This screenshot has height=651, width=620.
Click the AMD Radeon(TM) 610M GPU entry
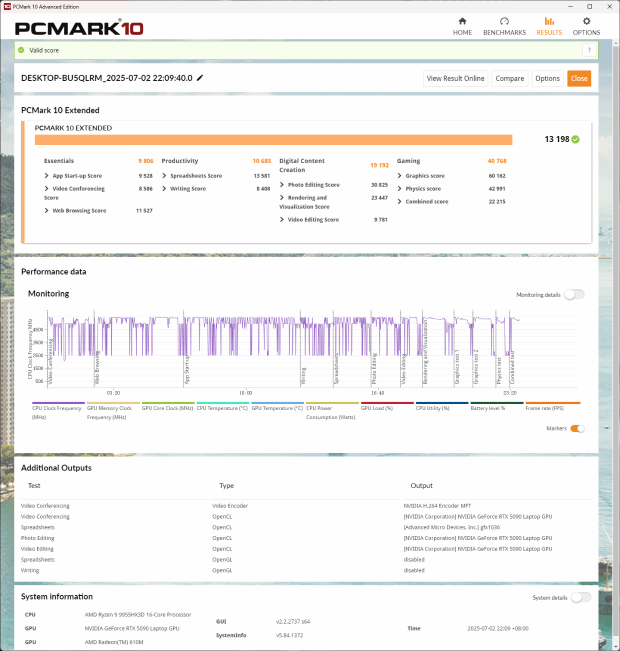click(x=114, y=642)
